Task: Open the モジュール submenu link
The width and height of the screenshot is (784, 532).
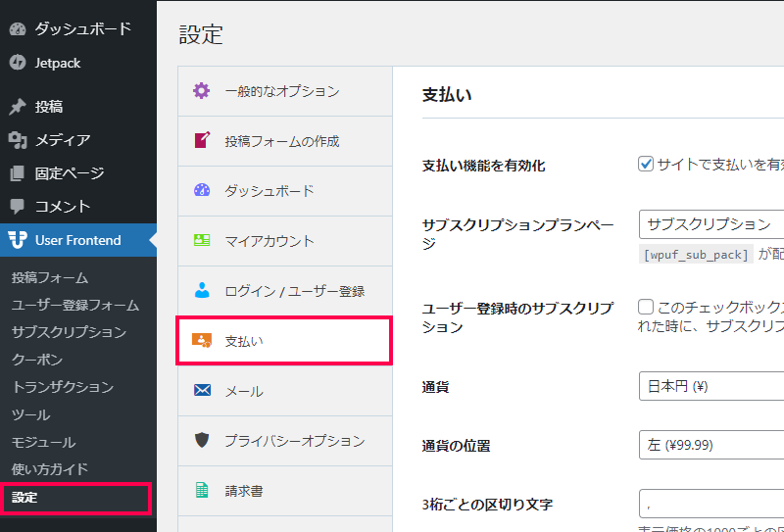Action: 43,442
